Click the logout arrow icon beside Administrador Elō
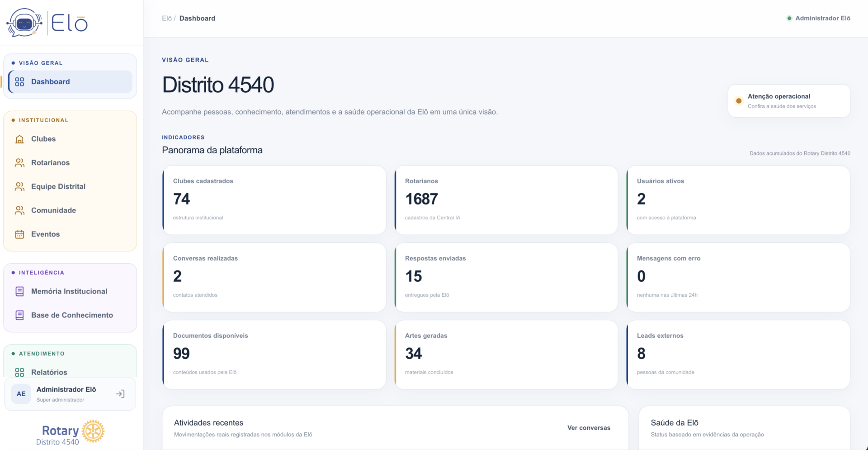 pos(120,394)
